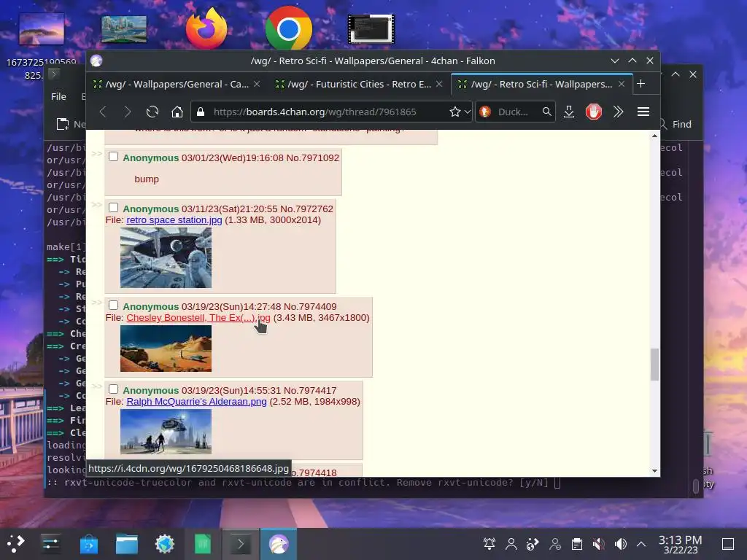
Task: Open Ralph McQuarrie's Alderaan.png link
Action: coord(196,402)
